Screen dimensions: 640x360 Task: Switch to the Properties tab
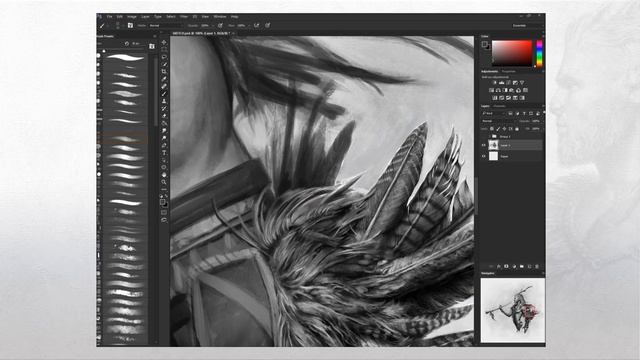coord(508,71)
